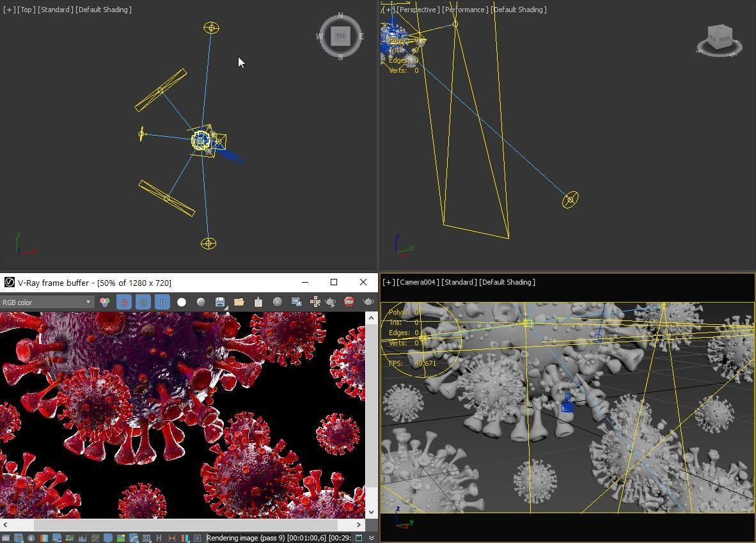Viewport: 756px width, 543px height.
Task: Enable track mouse while rendering icon
Action: pos(315,303)
